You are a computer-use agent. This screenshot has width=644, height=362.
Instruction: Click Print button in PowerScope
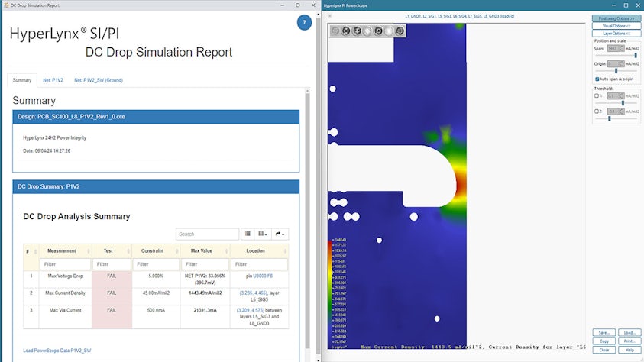[629, 341]
